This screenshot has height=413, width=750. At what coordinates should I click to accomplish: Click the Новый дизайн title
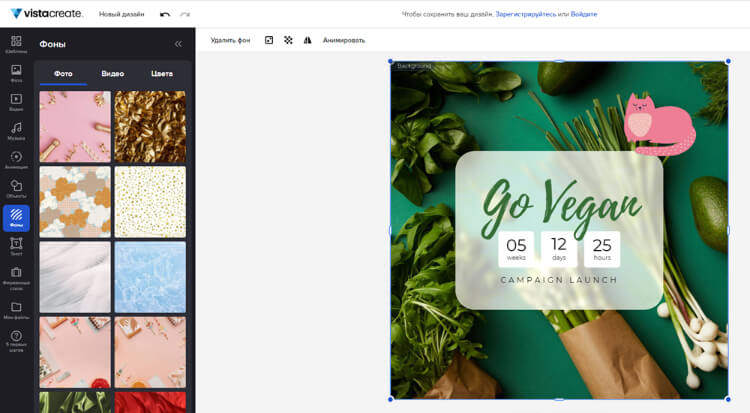[x=121, y=14]
